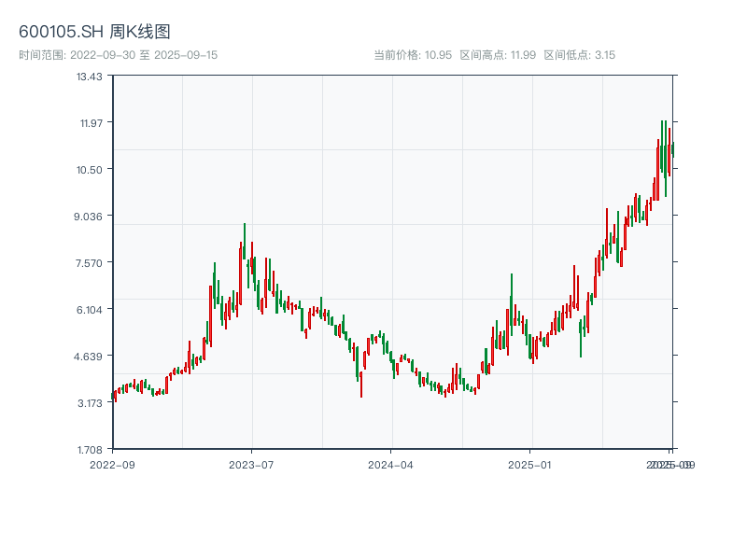Image resolution: width=747 pixels, height=560 pixels.
Task: Click the y-axis value 1.708
Action: point(90,450)
